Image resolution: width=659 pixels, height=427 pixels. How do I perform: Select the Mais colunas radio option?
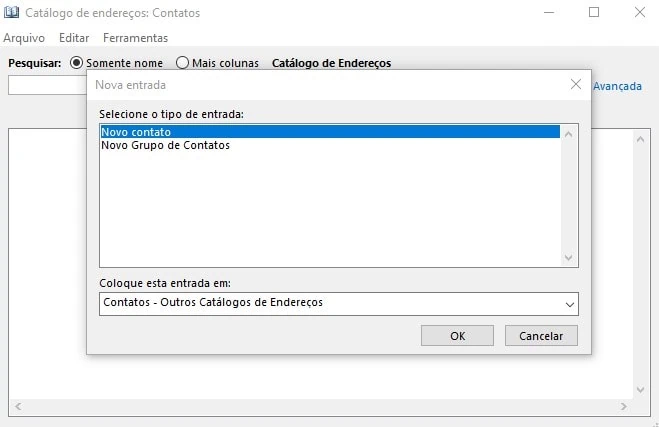pos(182,63)
